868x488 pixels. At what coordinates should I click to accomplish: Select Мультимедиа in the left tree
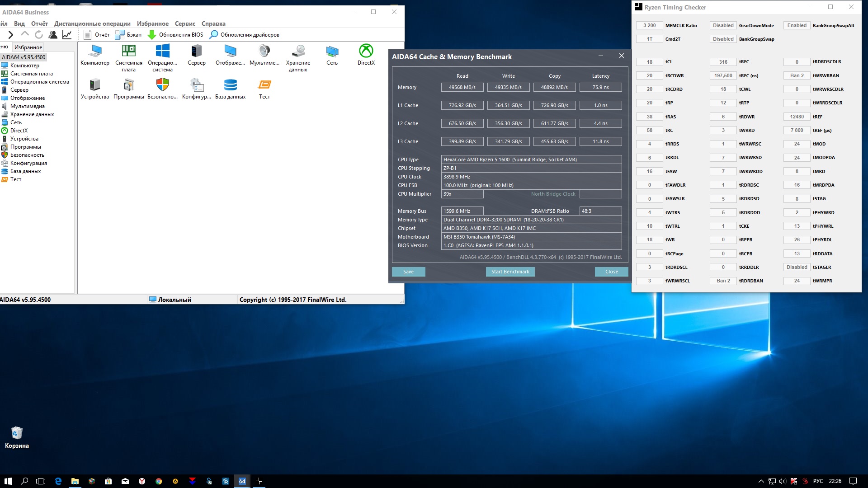click(27, 106)
